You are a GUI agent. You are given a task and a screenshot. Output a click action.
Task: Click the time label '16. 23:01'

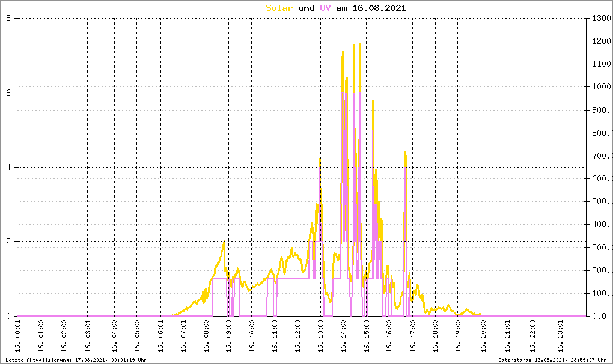[x=560, y=336]
